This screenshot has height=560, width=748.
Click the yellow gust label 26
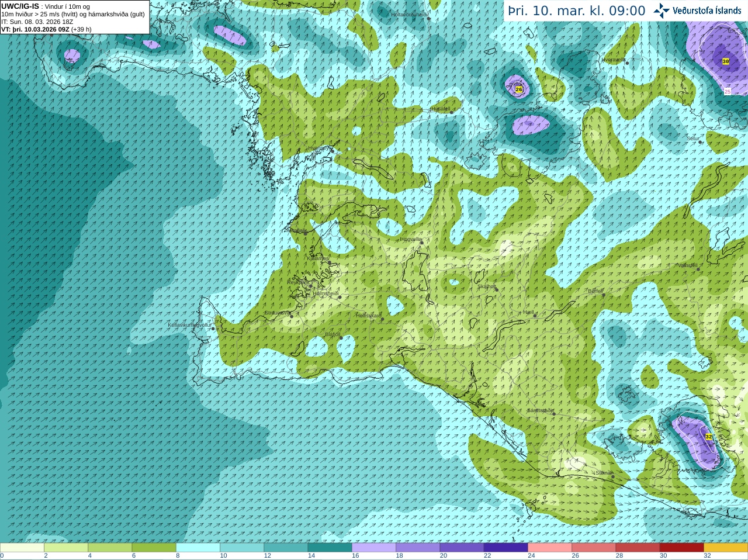pyautogui.click(x=518, y=89)
